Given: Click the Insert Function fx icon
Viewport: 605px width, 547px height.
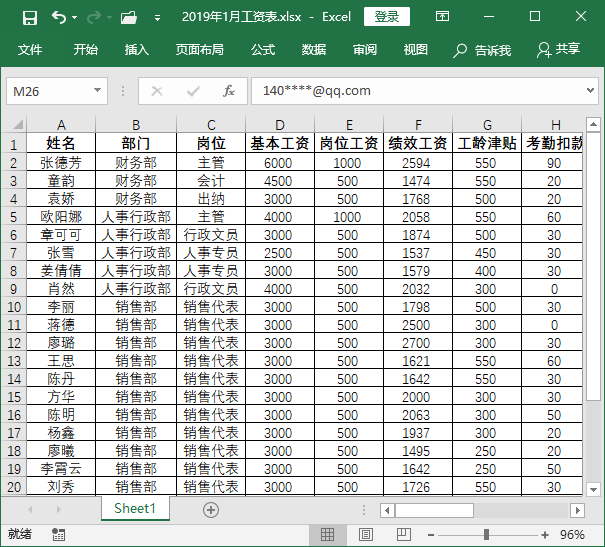Looking at the screenshot, I should (x=228, y=91).
